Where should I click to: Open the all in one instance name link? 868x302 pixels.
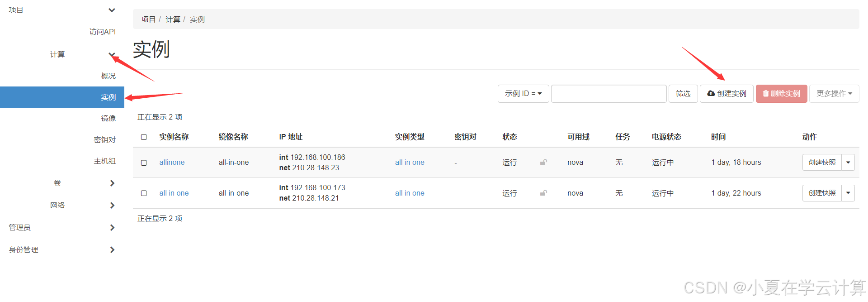point(174,193)
